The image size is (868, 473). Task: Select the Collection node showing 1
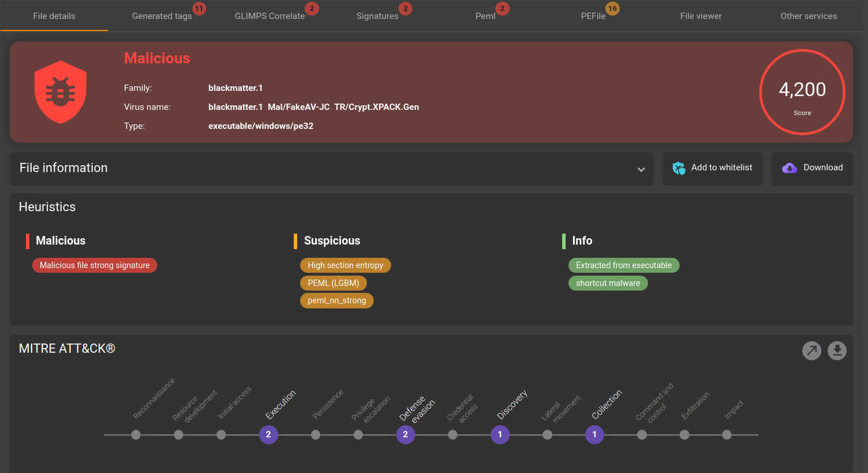(x=594, y=434)
